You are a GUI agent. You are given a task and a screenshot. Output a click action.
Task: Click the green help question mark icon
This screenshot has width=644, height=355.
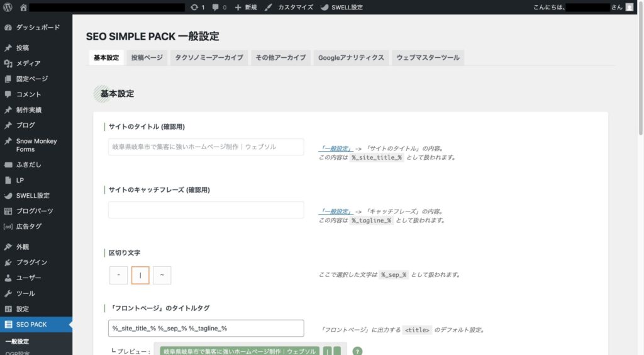357,351
